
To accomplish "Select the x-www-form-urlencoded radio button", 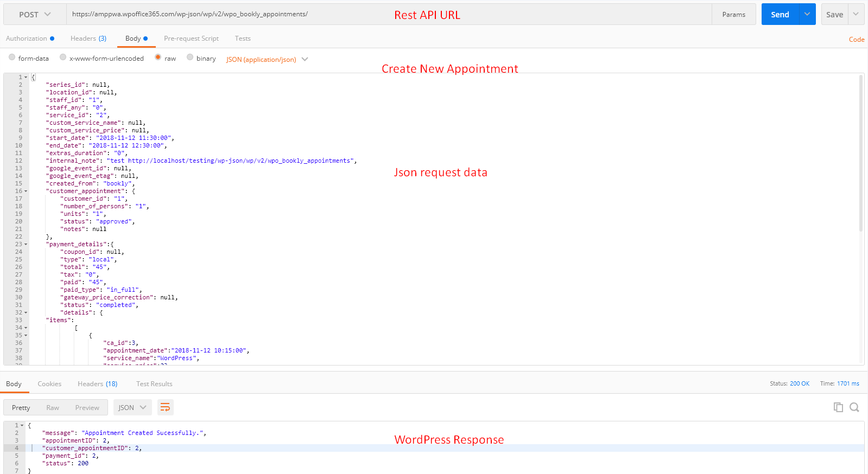I will pos(63,57).
